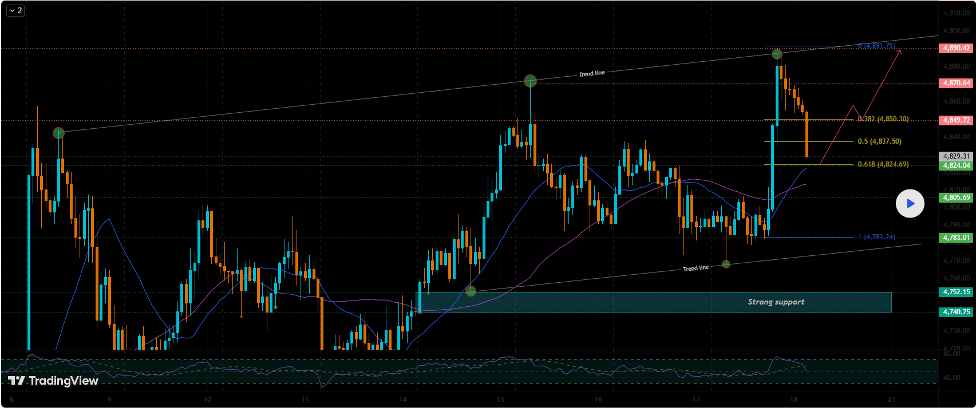
Task: Select the leftmost green circle marker on upper trend line
Action: (x=58, y=133)
